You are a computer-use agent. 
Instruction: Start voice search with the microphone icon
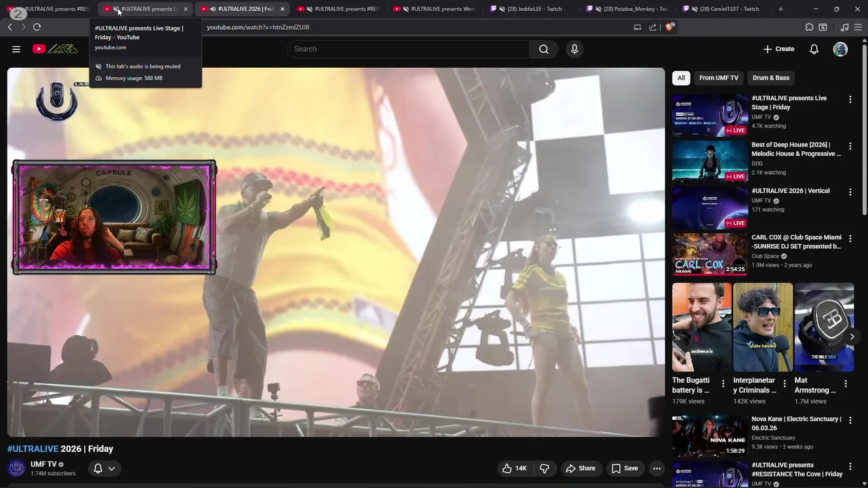click(574, 49)
